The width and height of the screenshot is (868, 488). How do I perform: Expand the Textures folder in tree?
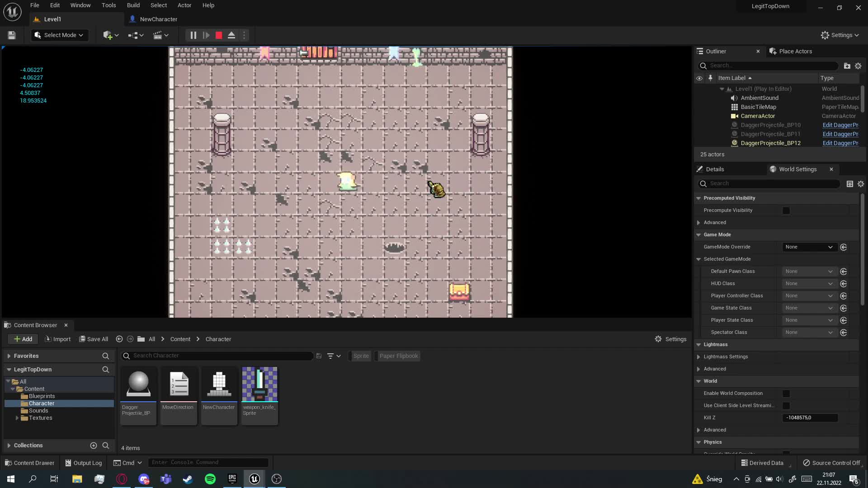(x=17, y=418)
